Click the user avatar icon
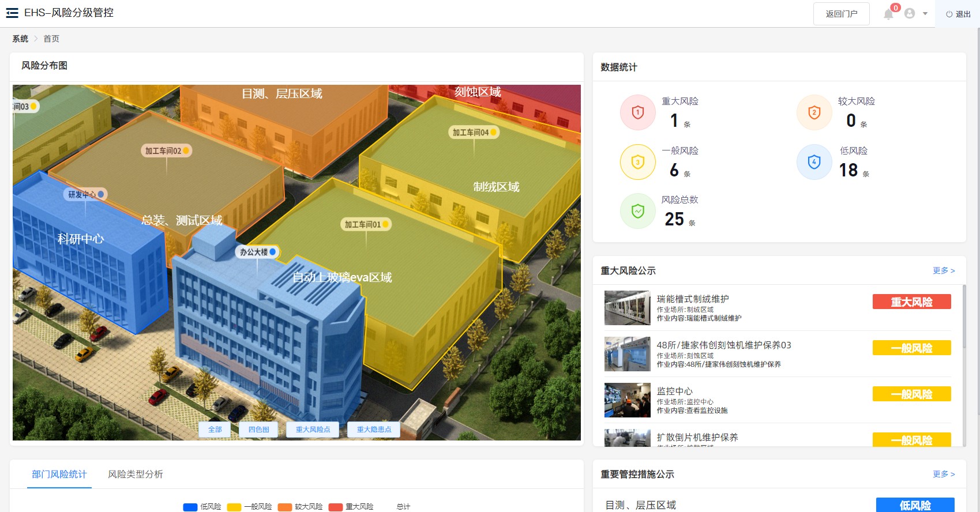 coord(910,13)
